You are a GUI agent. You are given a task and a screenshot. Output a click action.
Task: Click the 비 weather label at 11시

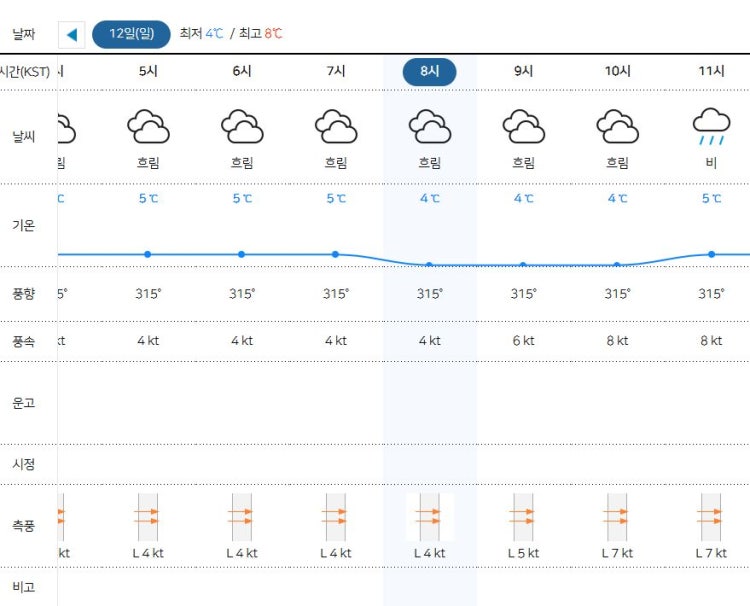[711, 163]
